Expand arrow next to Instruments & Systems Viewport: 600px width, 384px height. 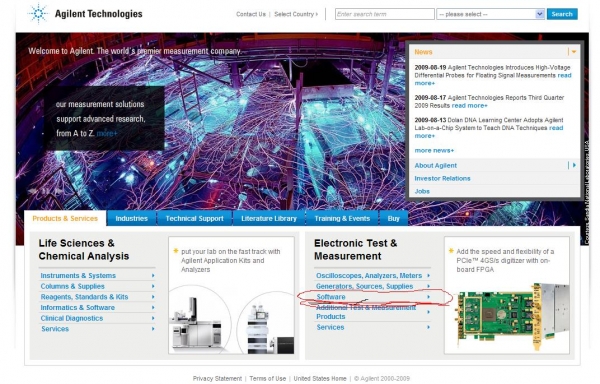(x=153, y=275)
